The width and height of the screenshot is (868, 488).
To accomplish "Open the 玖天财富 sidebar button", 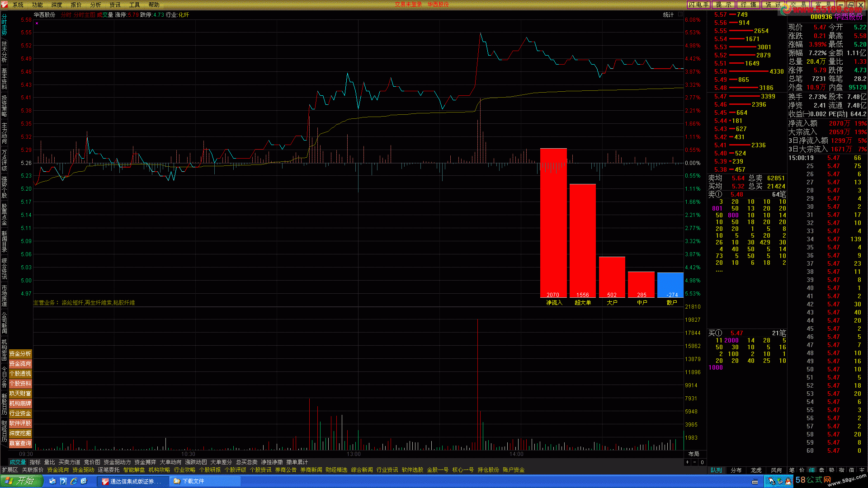I will pos(20,394).
